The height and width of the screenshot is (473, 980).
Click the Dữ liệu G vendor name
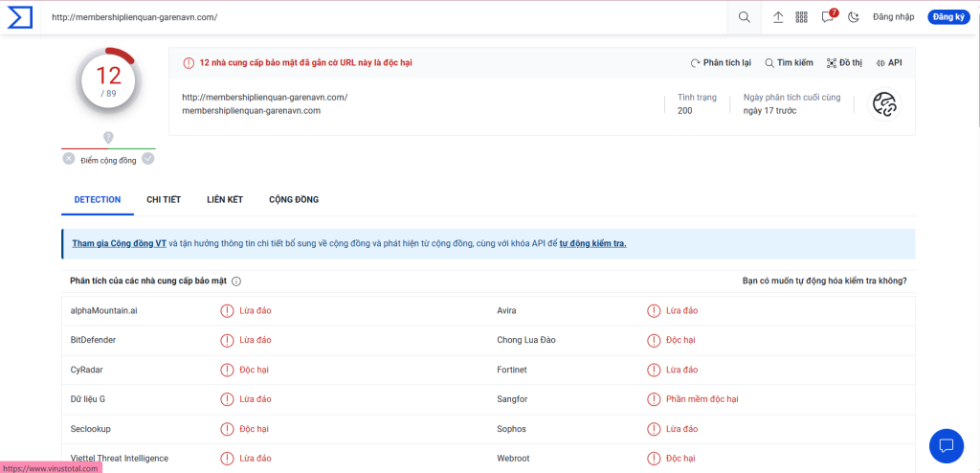tap(87, 399)
